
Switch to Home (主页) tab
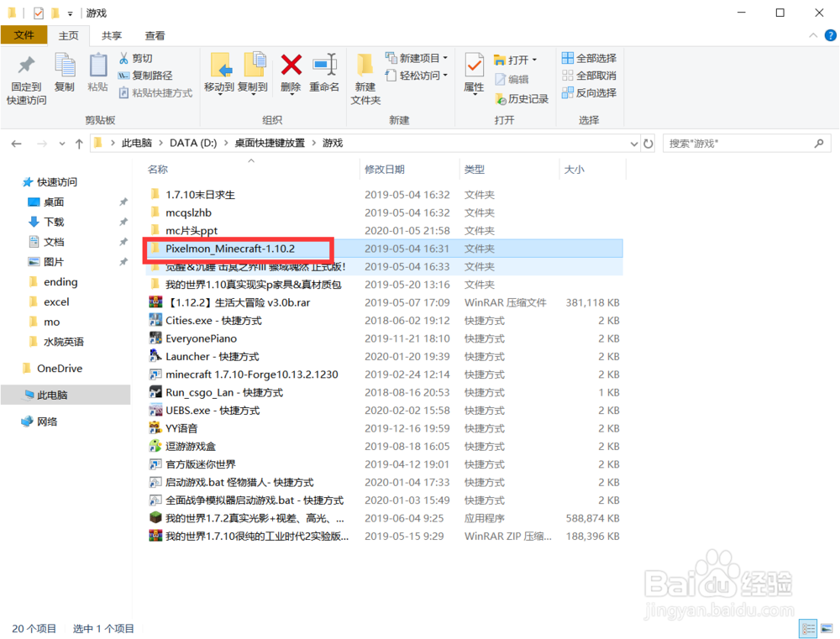tap(69, 35)
